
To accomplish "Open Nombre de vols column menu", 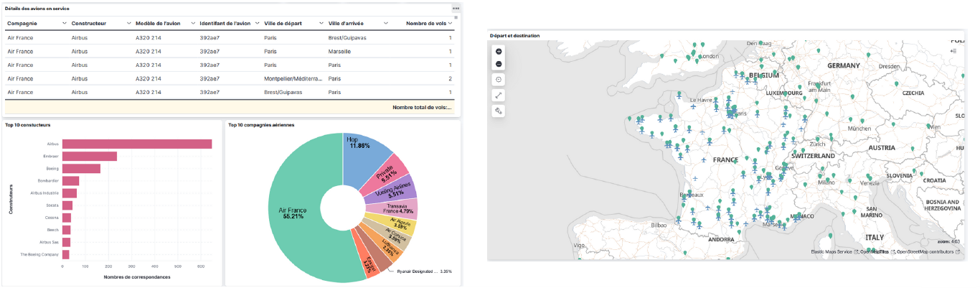I will click(451, 24).
